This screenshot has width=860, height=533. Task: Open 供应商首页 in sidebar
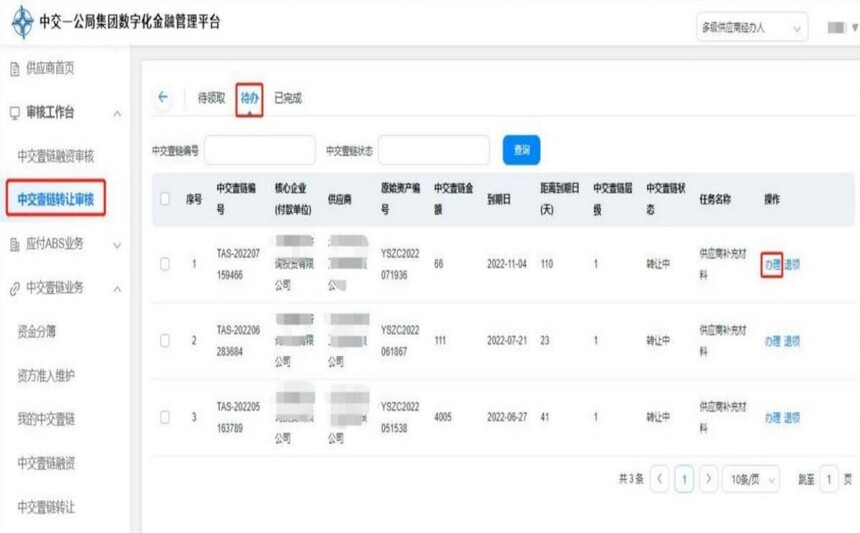pos(50,69)
